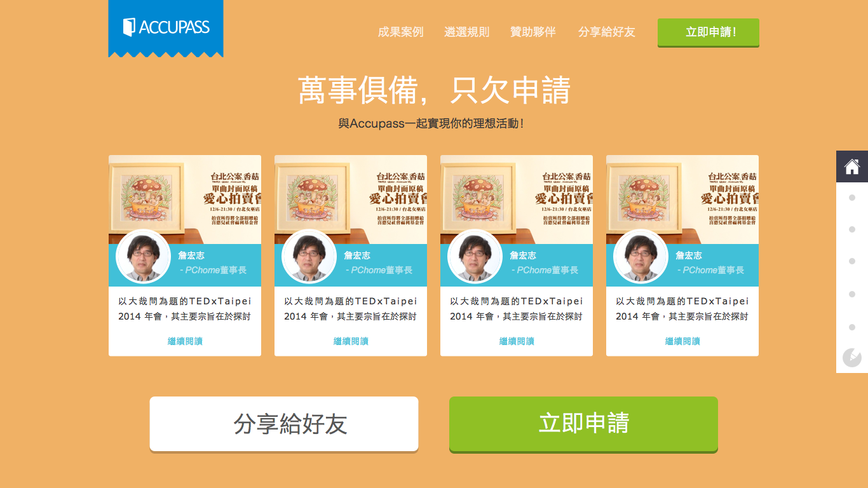Click the large white 分享給好友 button
This screenshot has height=488, width=868.
pos(284,424)
